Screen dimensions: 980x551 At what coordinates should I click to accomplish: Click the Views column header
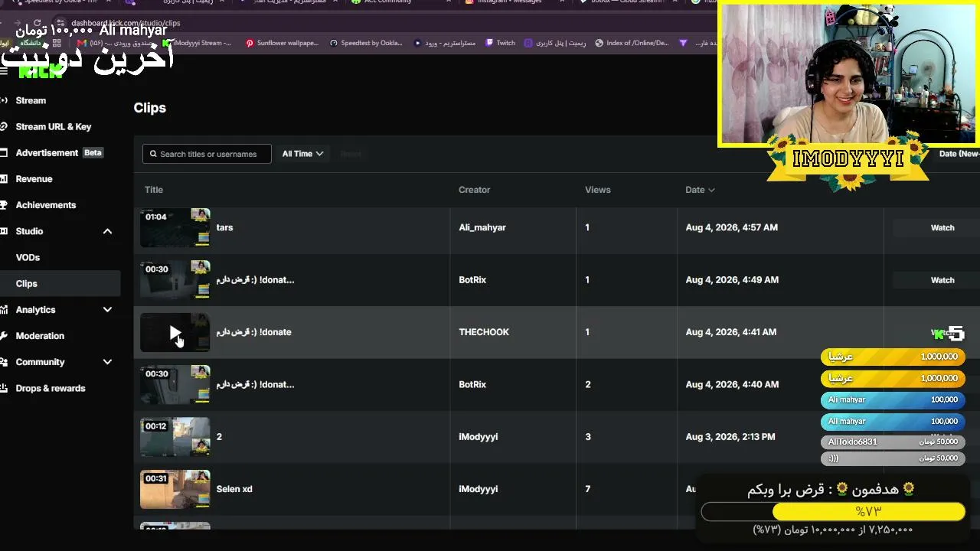(598, 190)
